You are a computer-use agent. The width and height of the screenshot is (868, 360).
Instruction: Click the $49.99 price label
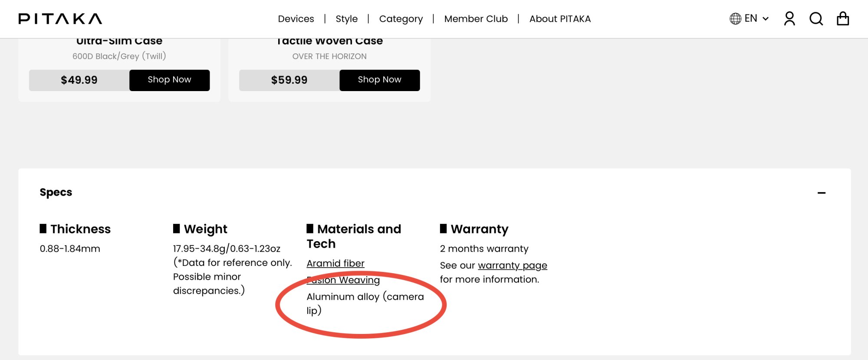coord(79,80)
